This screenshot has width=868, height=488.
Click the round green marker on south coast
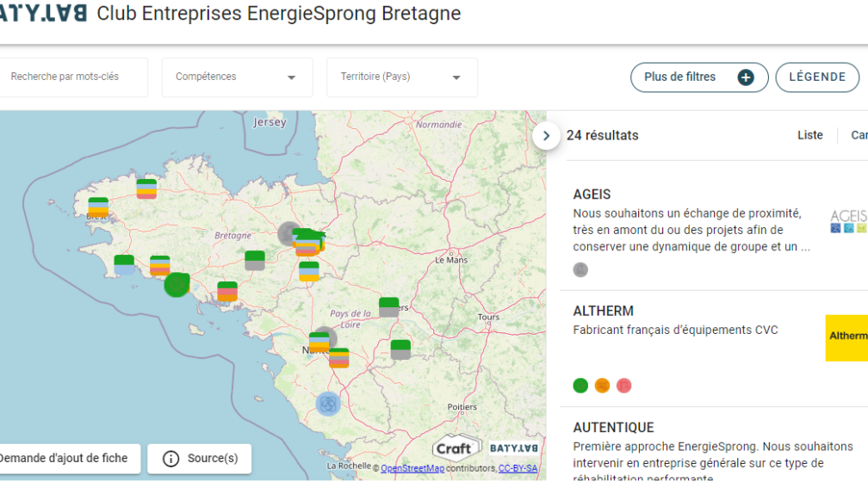coord(177,285)
